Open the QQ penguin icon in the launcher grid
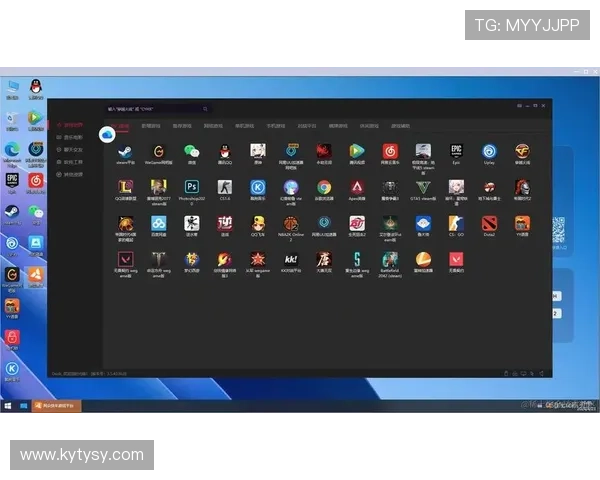Viewport: 600px width, 480px height. (225, 152)
